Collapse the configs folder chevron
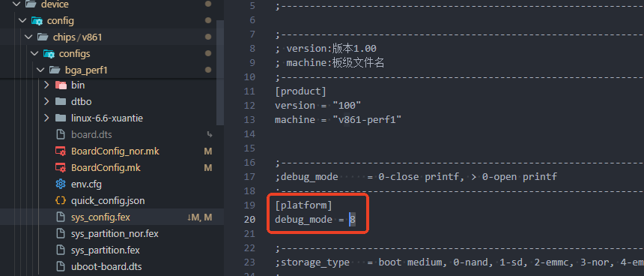Image resolution: width=644 pixels, height=276 pixels. [x=34, y=54]
